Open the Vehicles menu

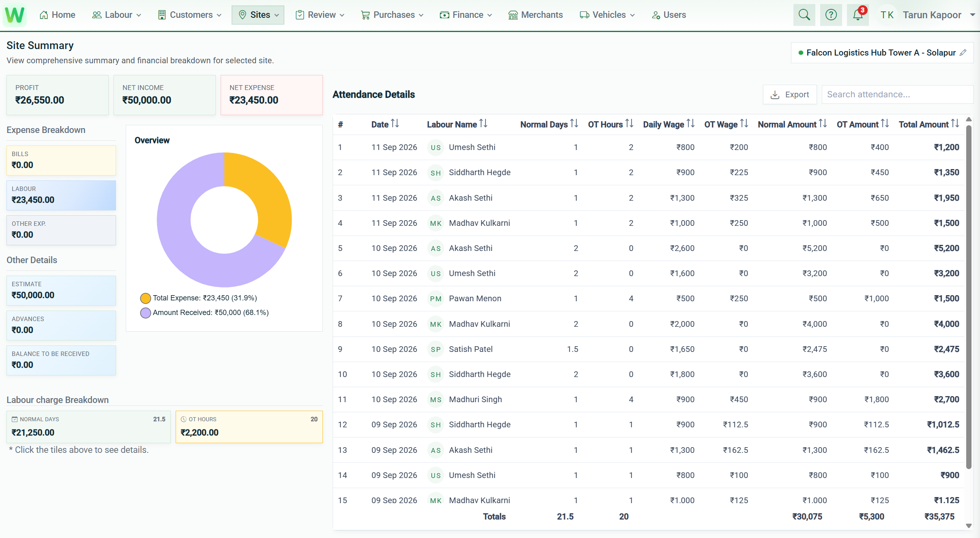tap(607, 15)
